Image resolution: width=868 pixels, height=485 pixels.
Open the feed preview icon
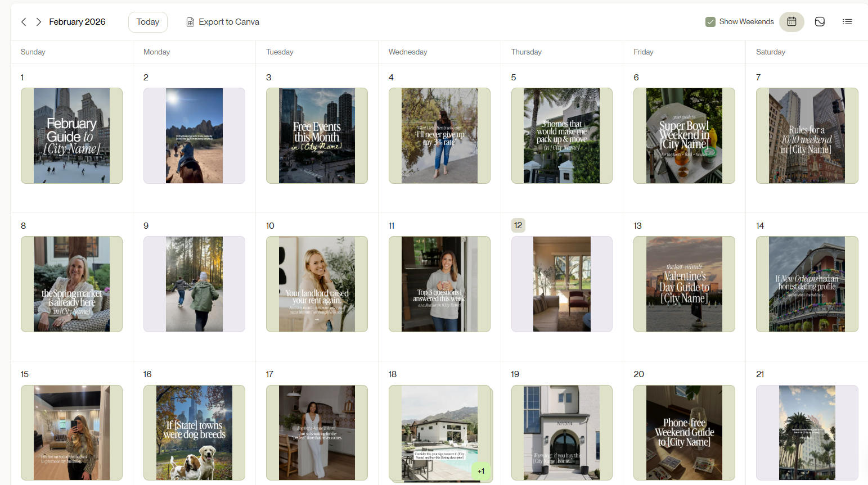(820, 21)
